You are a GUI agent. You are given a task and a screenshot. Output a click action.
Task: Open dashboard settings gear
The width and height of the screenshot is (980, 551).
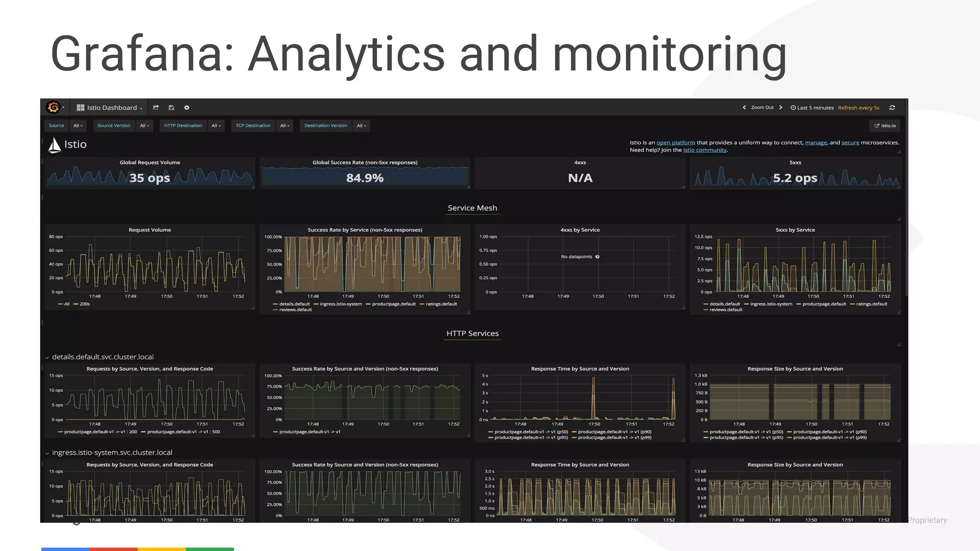pos(187,108)
